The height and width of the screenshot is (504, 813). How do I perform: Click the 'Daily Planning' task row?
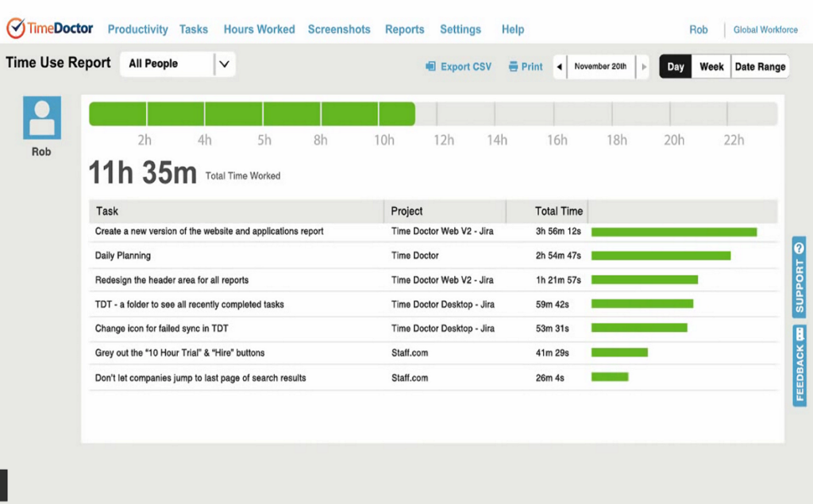click(433, 256)
